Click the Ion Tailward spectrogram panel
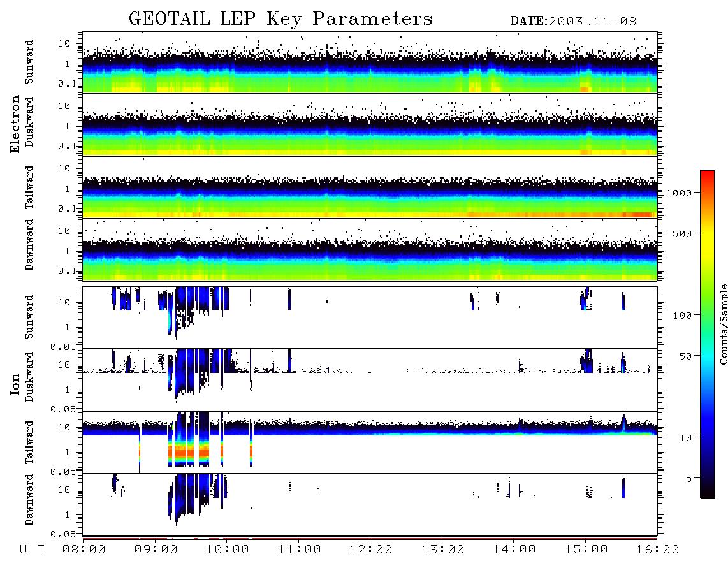728x561 pixels. [x=370, y=442]
